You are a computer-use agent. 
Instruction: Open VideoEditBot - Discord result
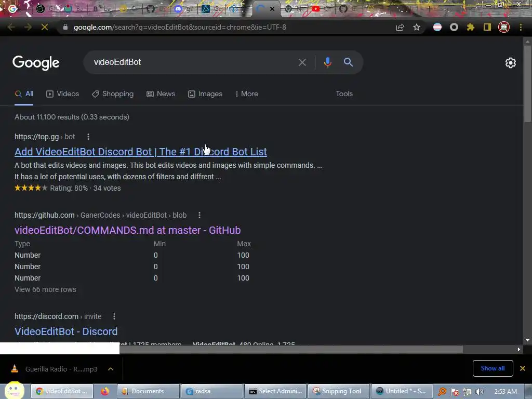[66, 331]
